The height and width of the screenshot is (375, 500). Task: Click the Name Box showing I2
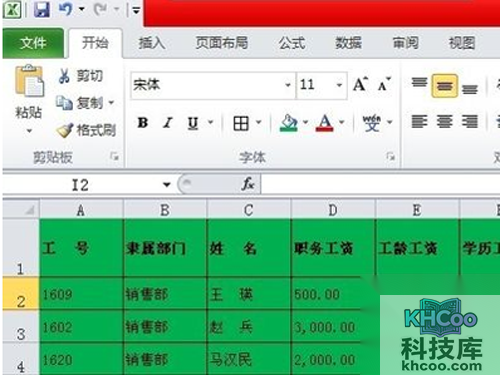click(x=81, y=185)
